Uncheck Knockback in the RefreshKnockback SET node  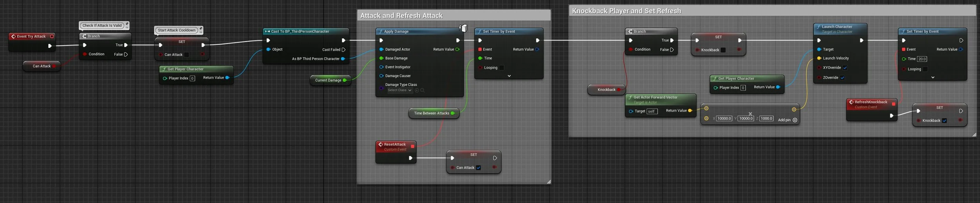pos(944,121)
